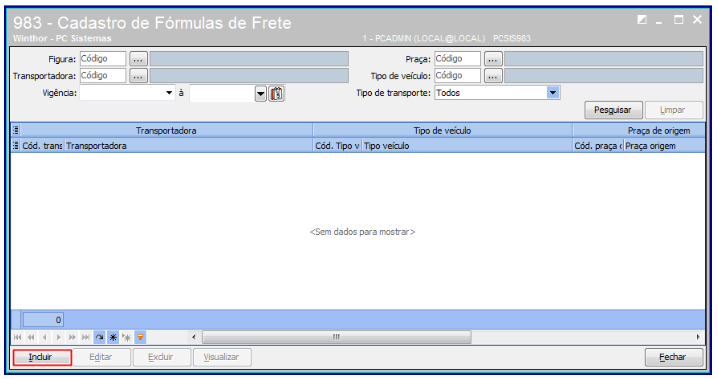Viewport: 718px width, 379px height.
Task: Open the Praça lookup ellipsis button
Action: pyautogui.click(x=493, y=59)
